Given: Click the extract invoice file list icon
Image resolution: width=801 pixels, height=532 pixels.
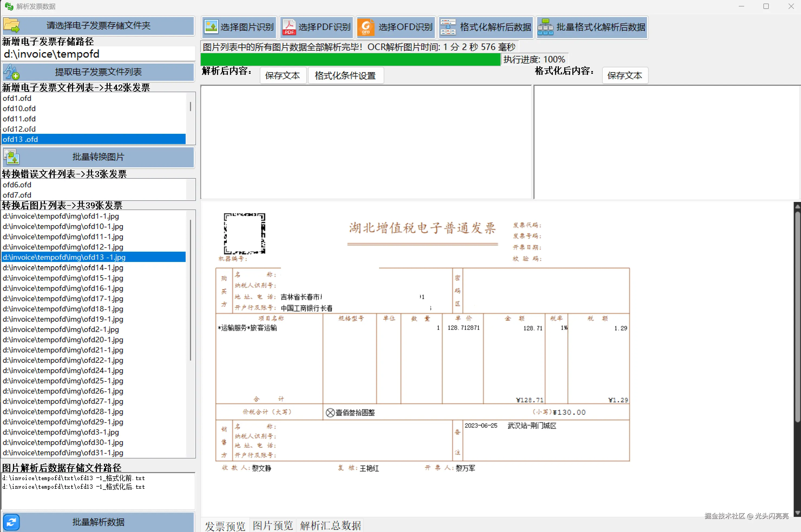Looking at the screenshot, I should [12, 72].
